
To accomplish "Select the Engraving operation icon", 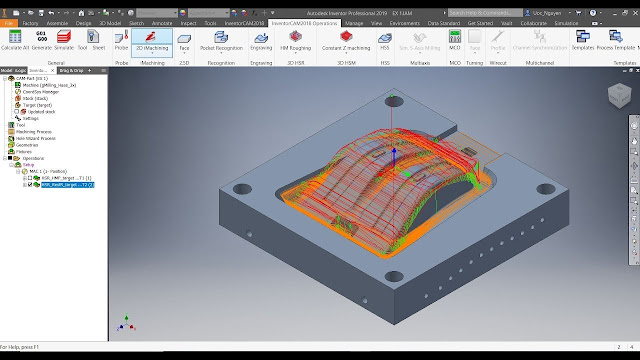I will pos(261,37).
